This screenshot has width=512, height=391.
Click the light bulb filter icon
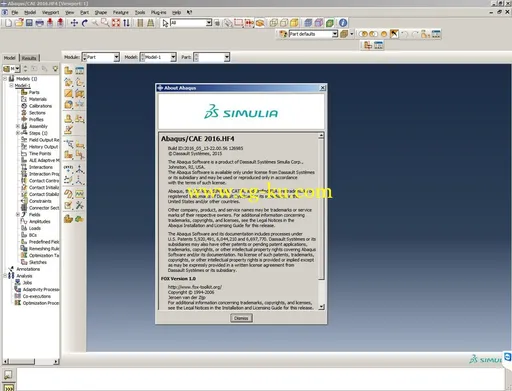(55, 69)
